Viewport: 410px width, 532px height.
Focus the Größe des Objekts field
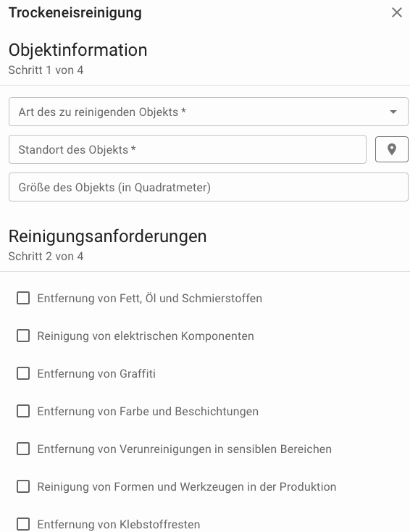pyautogui.click(x=208, y=187)
